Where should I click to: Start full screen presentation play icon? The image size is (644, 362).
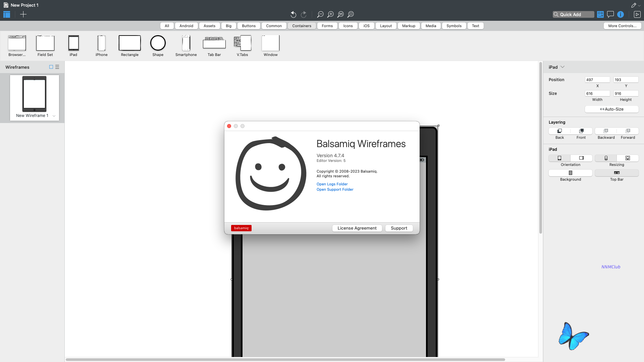pyautogui.click(x=637, y=14)
